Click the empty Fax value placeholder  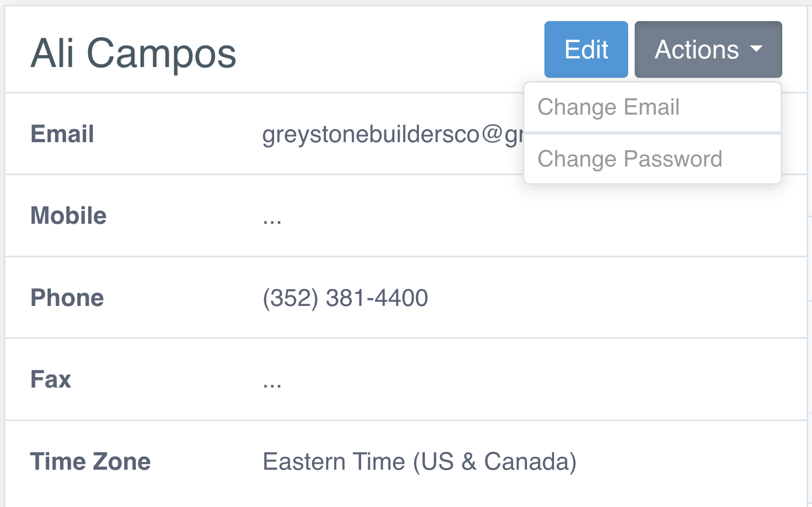point(272,382)
